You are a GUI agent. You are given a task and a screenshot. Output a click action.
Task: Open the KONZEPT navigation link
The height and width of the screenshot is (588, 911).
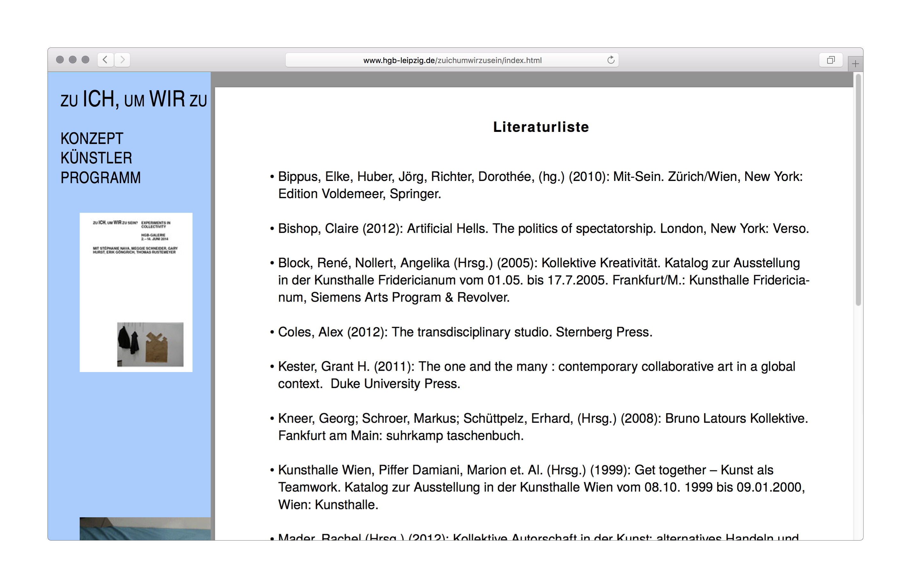[x=92, y=139]
